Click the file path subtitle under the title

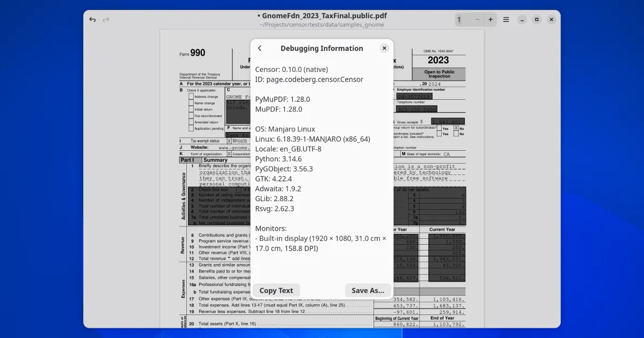(x=321, y=25)
